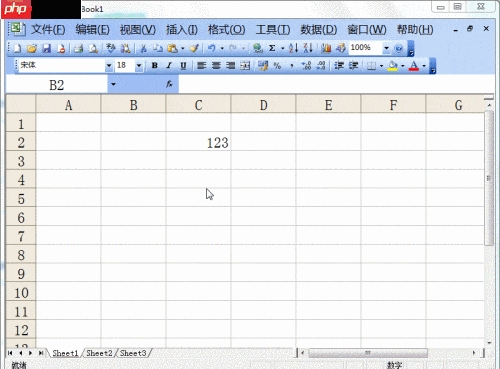Apply the Currency style icon
The height and width of the screenshot is (369, 500).
(x=263, y=66)
